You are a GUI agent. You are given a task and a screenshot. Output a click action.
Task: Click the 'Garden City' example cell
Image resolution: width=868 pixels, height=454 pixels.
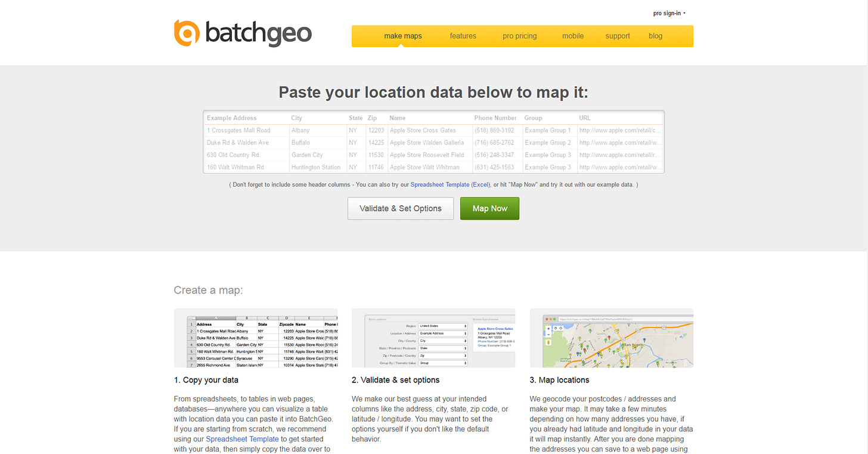point(307,155)
